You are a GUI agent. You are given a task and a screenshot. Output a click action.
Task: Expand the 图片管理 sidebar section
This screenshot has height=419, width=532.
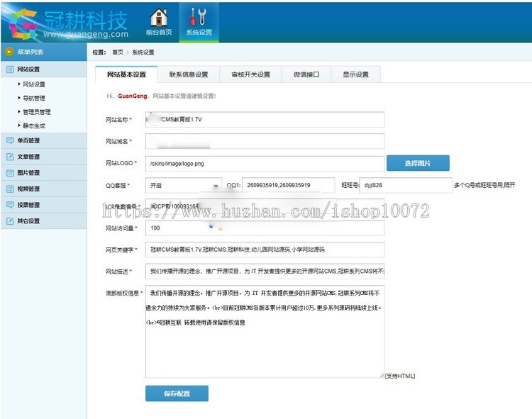tap(44, 172)
